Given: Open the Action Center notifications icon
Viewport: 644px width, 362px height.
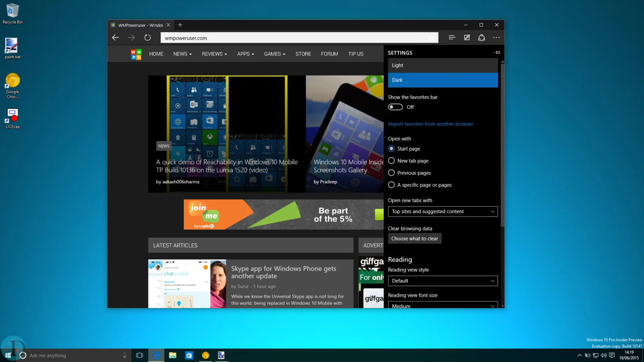Looking at the screenshot, I should 612,355.
